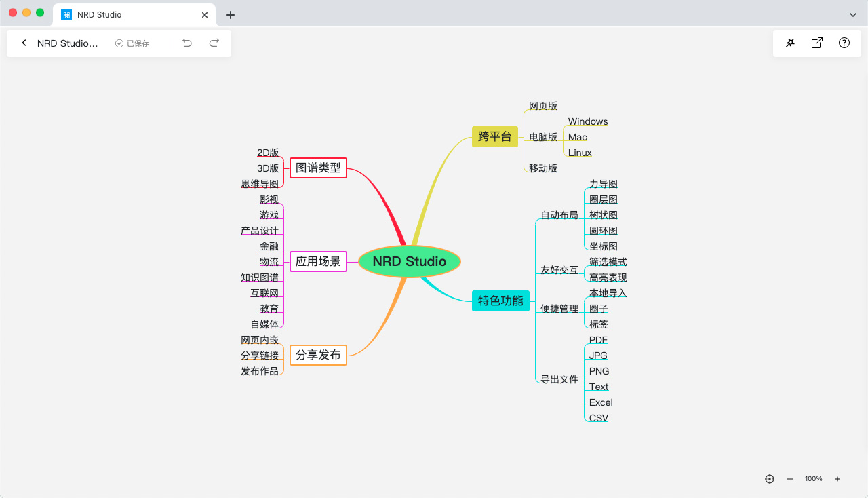
Task: Select the 分享发布 node
Action: pos(318,356)
